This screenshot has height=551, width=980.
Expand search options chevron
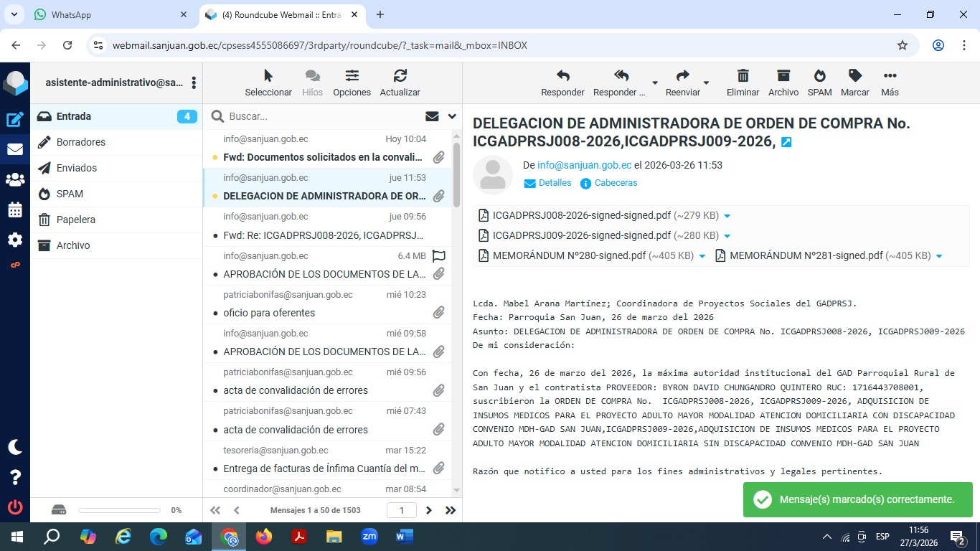pyautogui.click(x=452, y=116)
